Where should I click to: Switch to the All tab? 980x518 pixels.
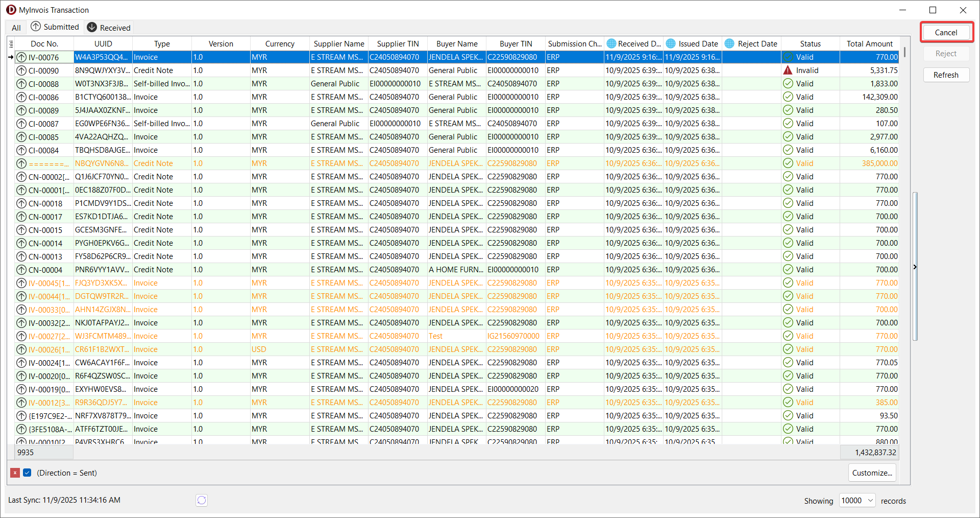(16, 28)
